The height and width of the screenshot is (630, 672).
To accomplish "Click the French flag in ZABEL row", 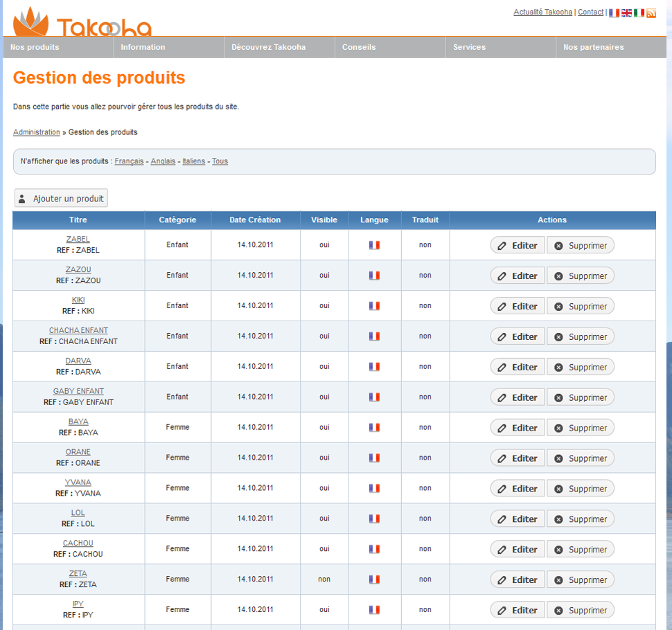I will pyautogui.click(x=374, y=245).
